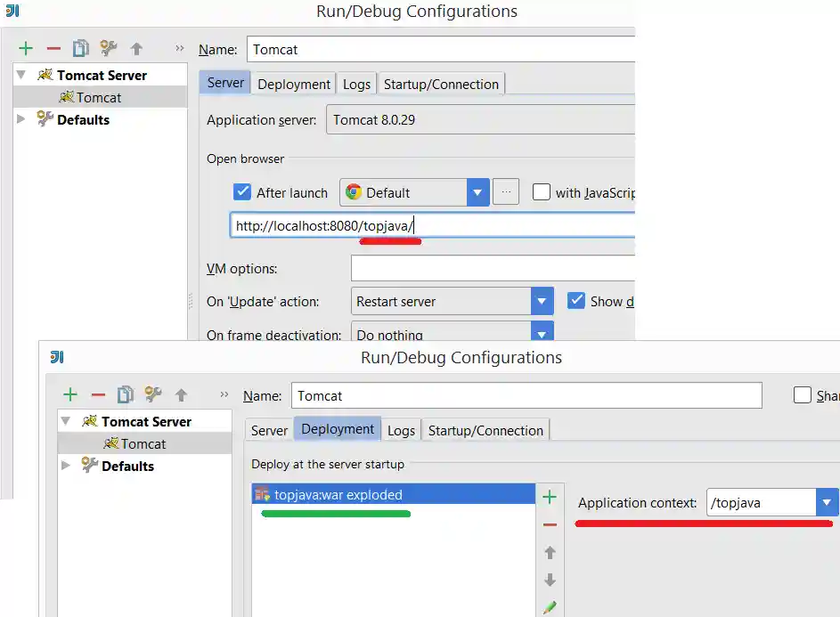Click the edit defaults wrench icon in the lower dialog
The image size is (840, 617).
[153, 394]
